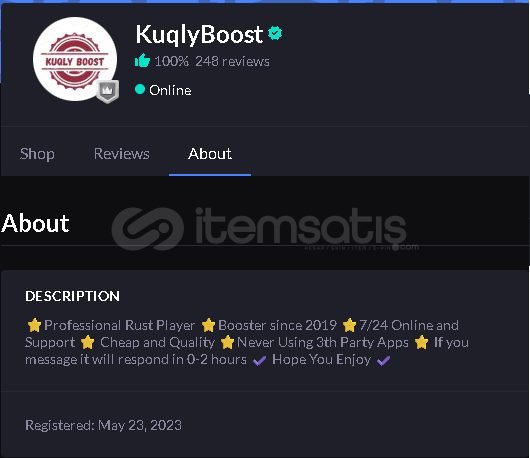Click the verified checkmark badge

tap(275, 33)
